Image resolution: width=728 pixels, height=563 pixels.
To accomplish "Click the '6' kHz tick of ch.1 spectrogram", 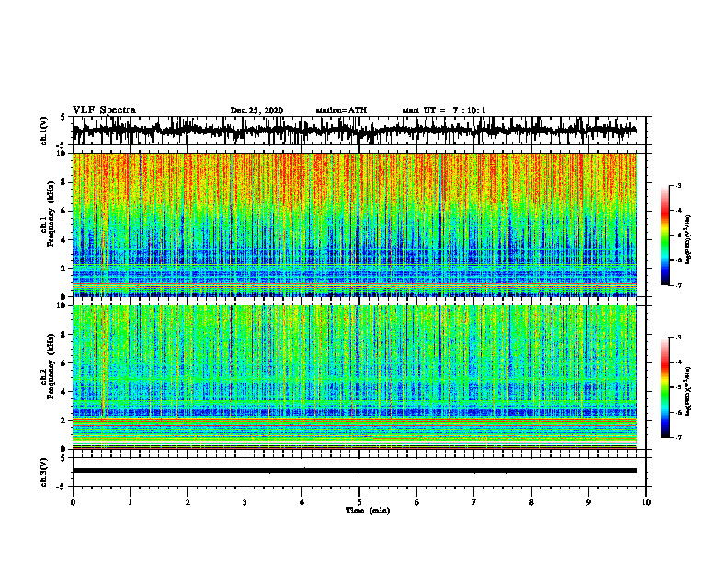I will coord(65,212).
